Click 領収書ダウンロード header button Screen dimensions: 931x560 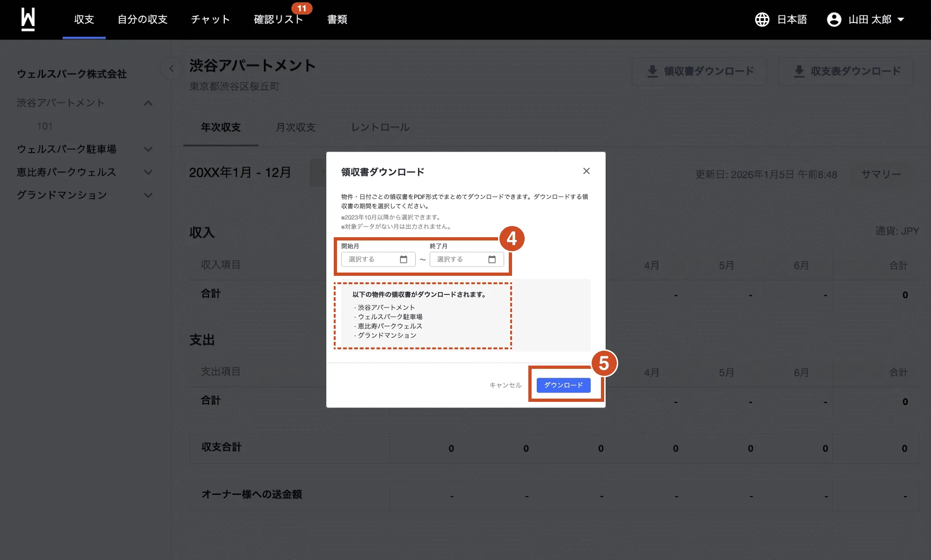pyautogui.click(x=699, y=71)
